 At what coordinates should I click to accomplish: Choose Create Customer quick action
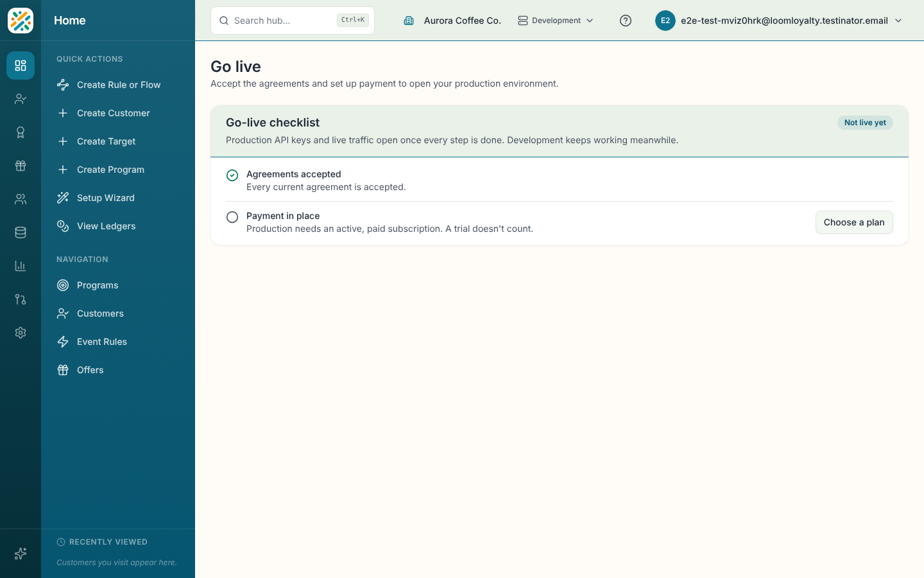point(118,113)
